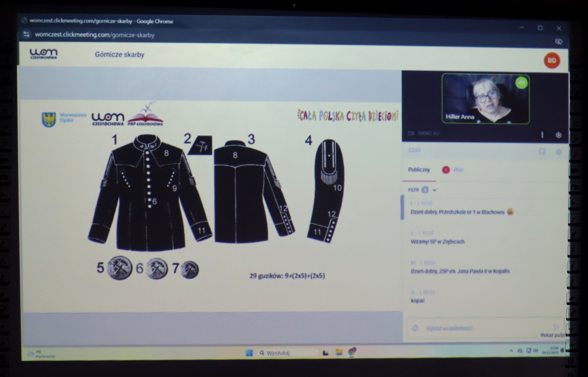Screen dimensions: 588x377
Task: Open File Explorer from taskbar
Action: [x=339, y=352]
